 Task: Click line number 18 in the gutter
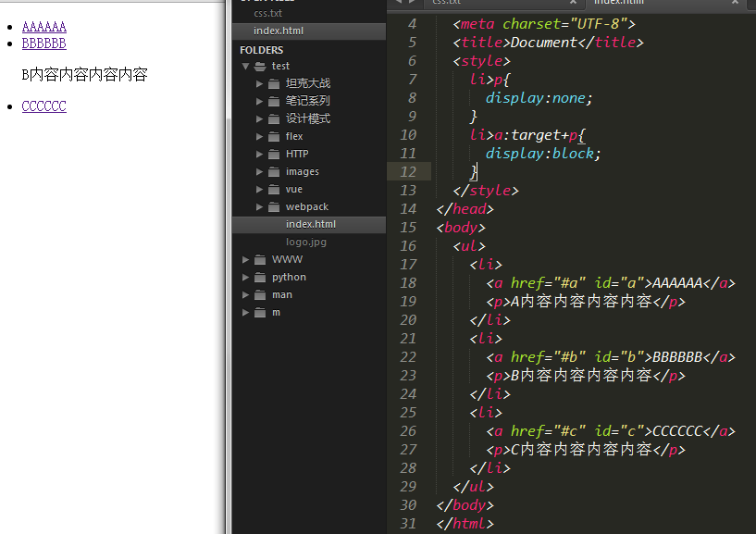(408, 283)
